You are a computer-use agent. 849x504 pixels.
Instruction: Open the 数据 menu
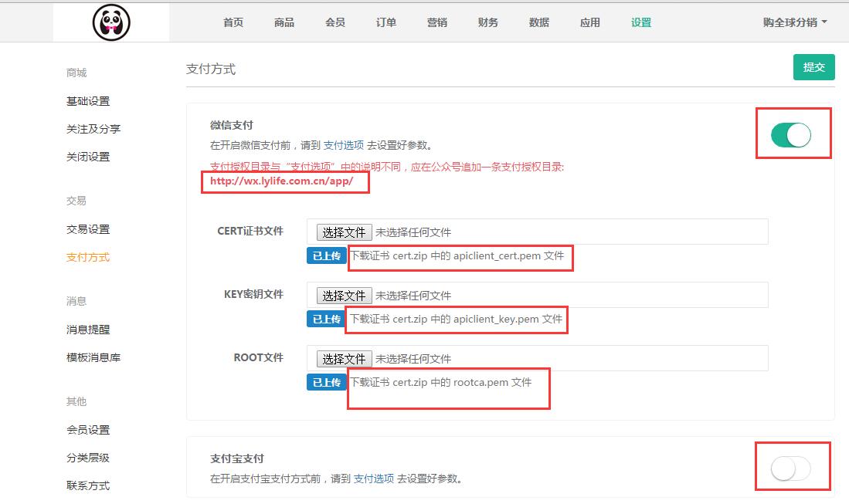click(539, 22)
